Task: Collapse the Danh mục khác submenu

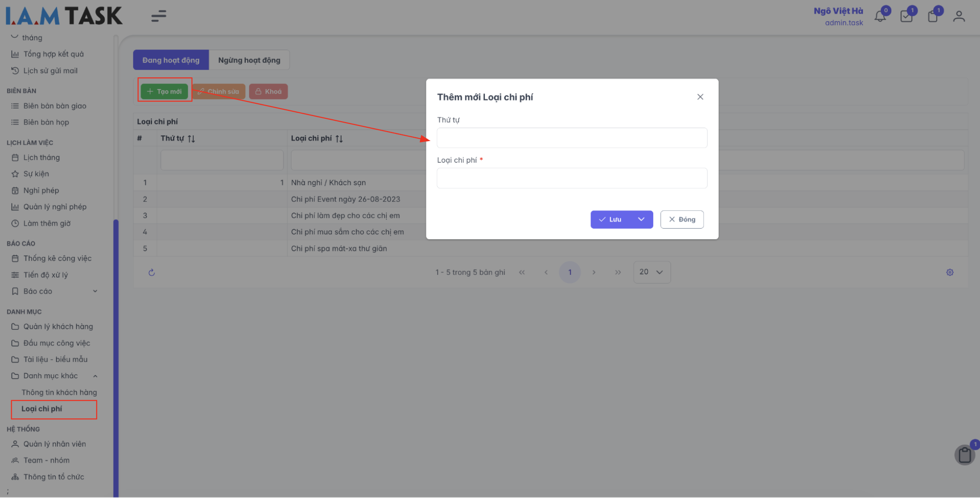Action: pos(95,376)
